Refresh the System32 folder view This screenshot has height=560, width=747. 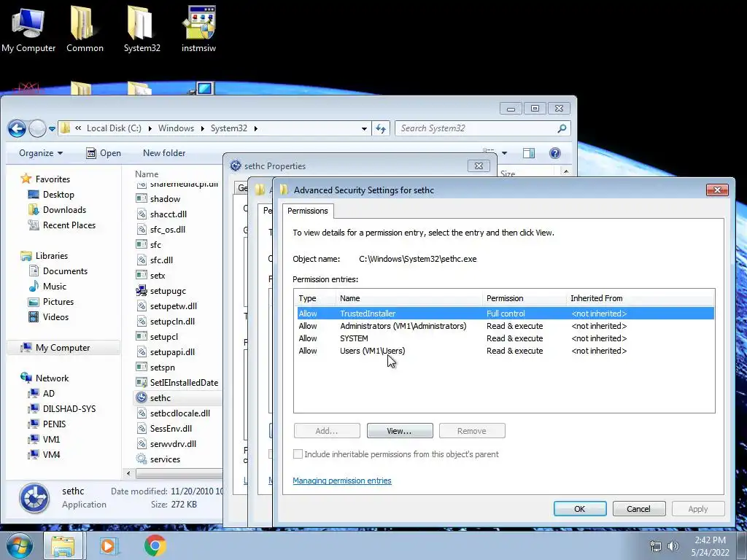click(x=381, y=128)
